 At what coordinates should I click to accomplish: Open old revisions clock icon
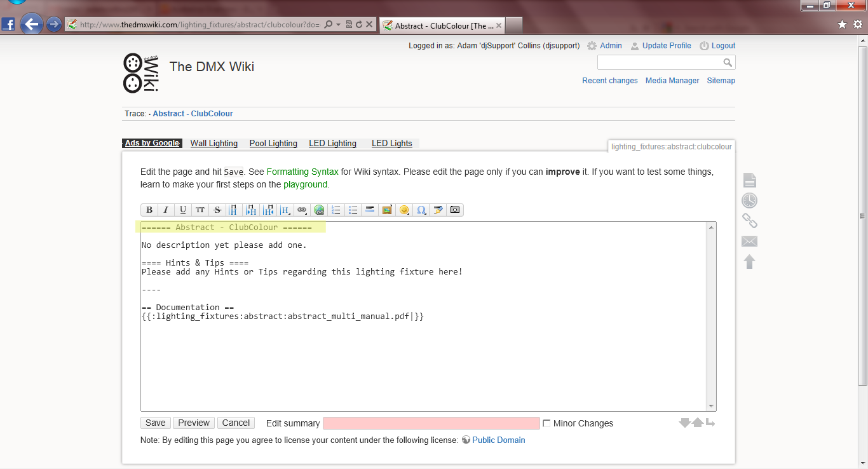click(x=750, y=200)
